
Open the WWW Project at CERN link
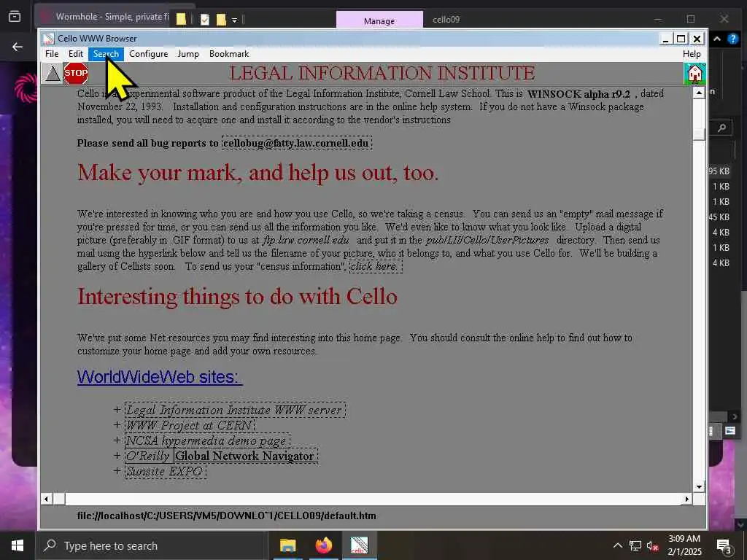[x=190, y=425]
